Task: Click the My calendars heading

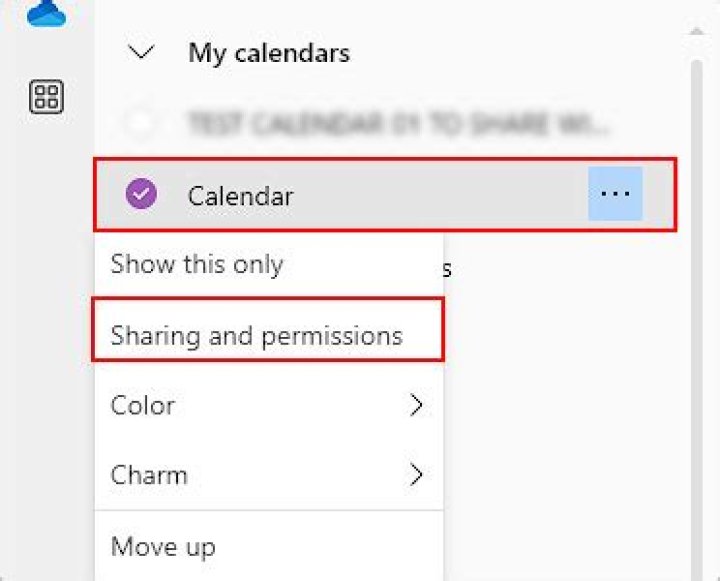Action: [269, 53]
